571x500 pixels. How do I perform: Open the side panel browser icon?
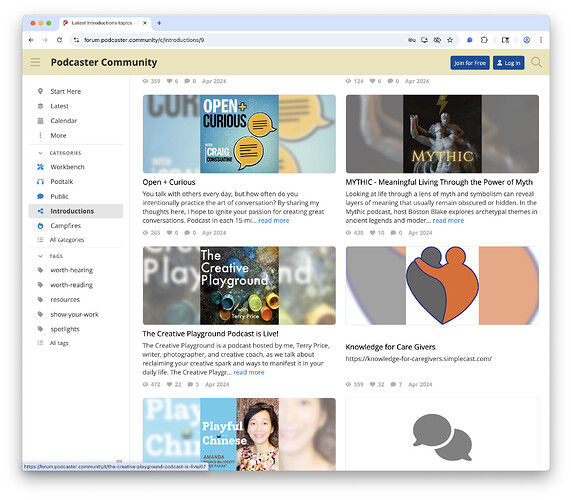pyautogui.click(x=505, y=40)
